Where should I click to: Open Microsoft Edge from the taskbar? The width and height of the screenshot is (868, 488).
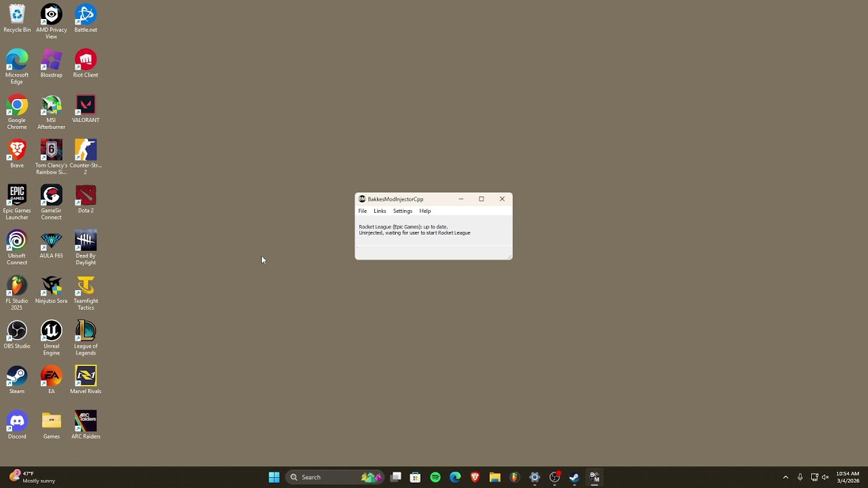pos(455,477)
